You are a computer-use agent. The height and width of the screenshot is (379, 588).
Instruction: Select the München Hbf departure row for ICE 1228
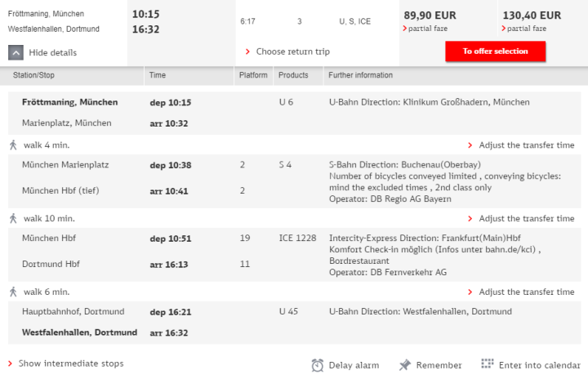pyautogui.click(x=49, y=238)
